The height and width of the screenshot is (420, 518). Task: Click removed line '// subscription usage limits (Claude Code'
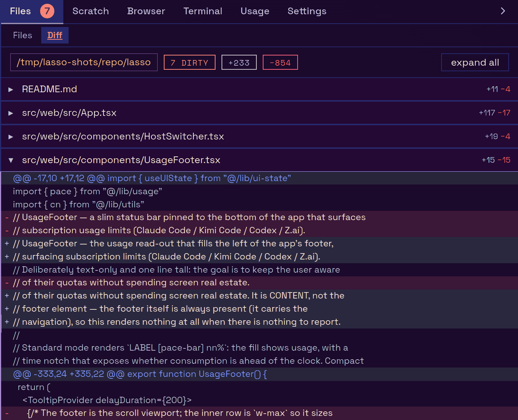point(259,230)
